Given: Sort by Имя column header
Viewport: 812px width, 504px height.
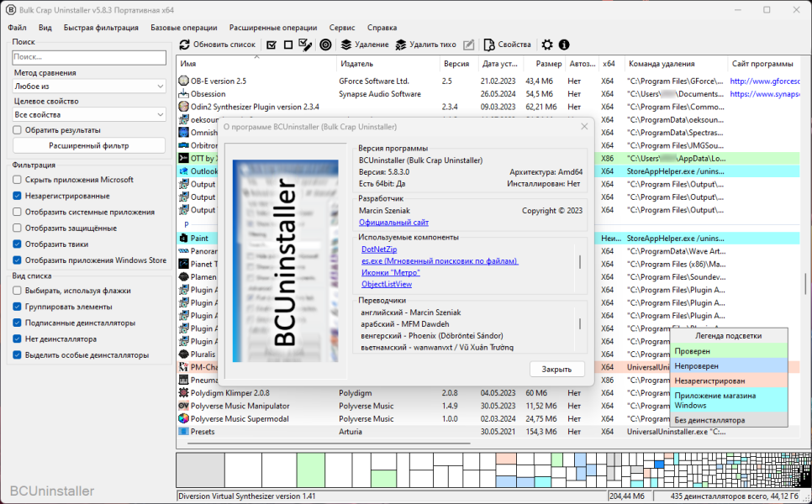Looking at the screenshot, I should [256, 64].
